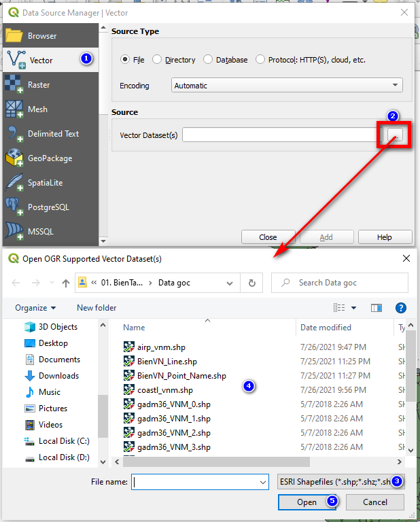
Task: Open the Browser panel in the sidebar
Action: (x=50, y=35)
